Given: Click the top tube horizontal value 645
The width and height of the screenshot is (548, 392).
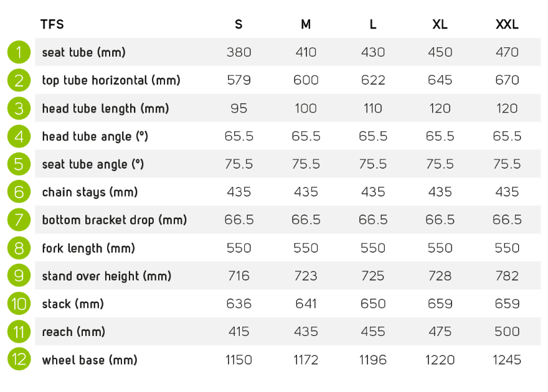Looking at the screenshot, I should click(440, 80).
